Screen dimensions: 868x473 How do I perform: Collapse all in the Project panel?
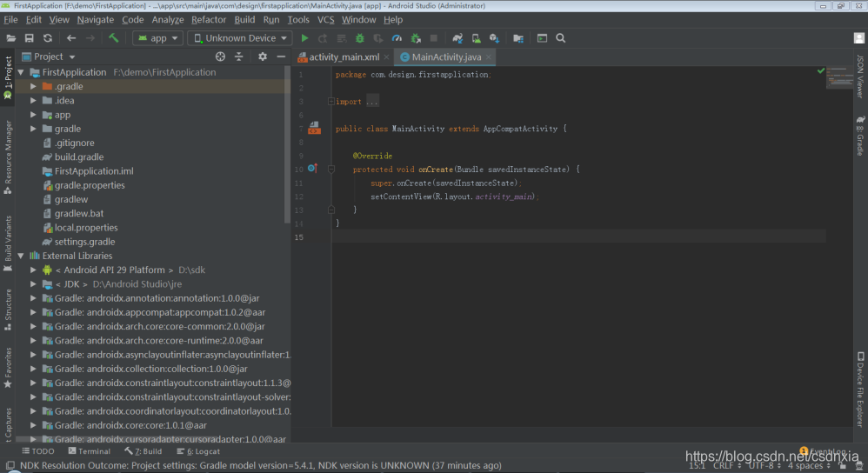coord(238,57)
